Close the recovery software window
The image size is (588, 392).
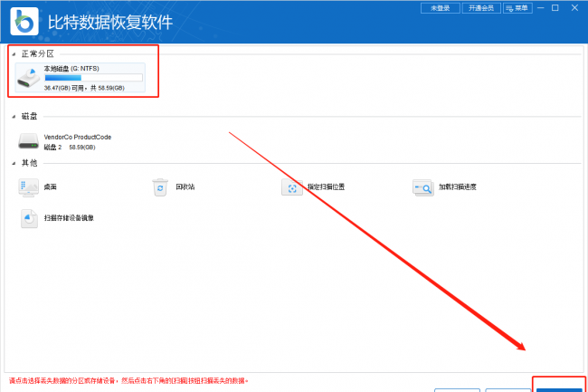click(x=574, y=8)
